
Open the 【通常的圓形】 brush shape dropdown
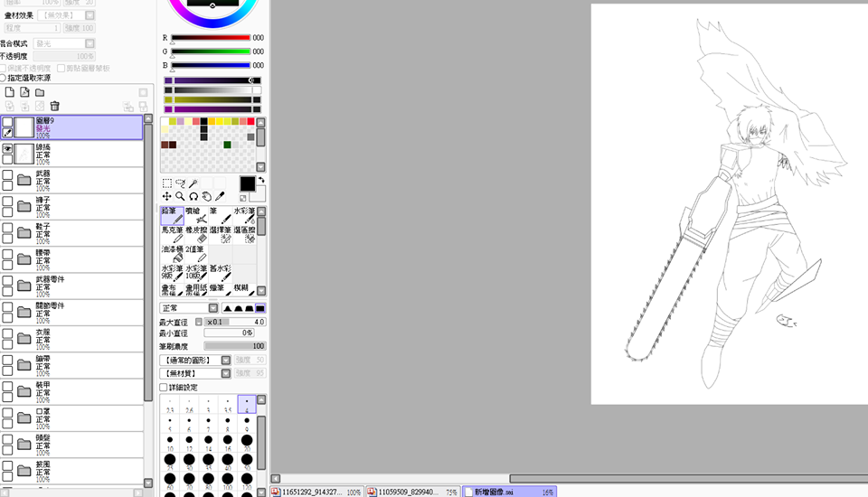pyautogui.click(x=226, y=361)
